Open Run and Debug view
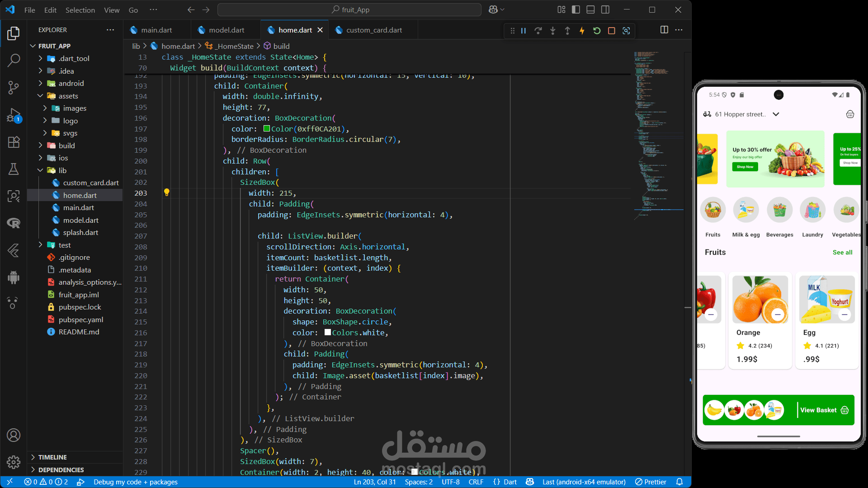868x488 pixels. tap(14, 116)
